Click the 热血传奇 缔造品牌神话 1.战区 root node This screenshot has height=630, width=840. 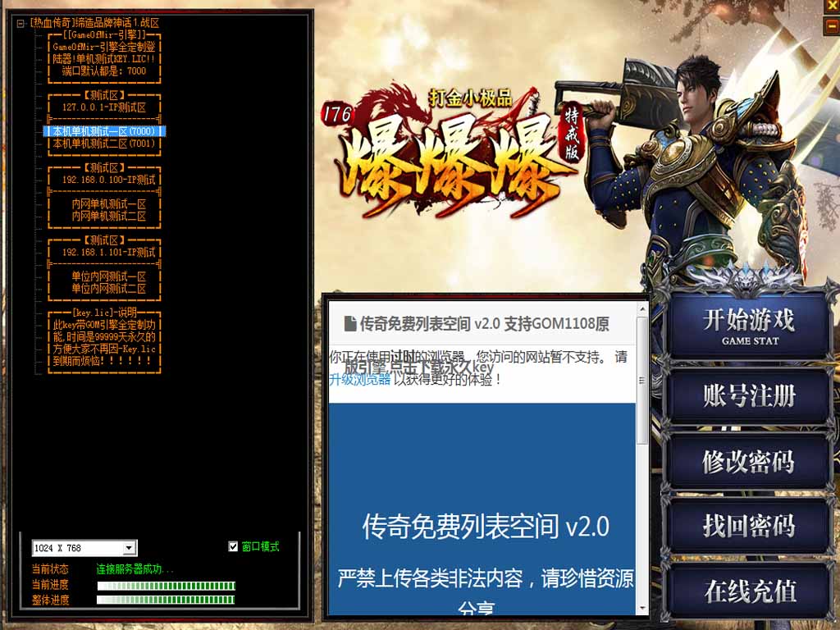[x=95, y=23]
